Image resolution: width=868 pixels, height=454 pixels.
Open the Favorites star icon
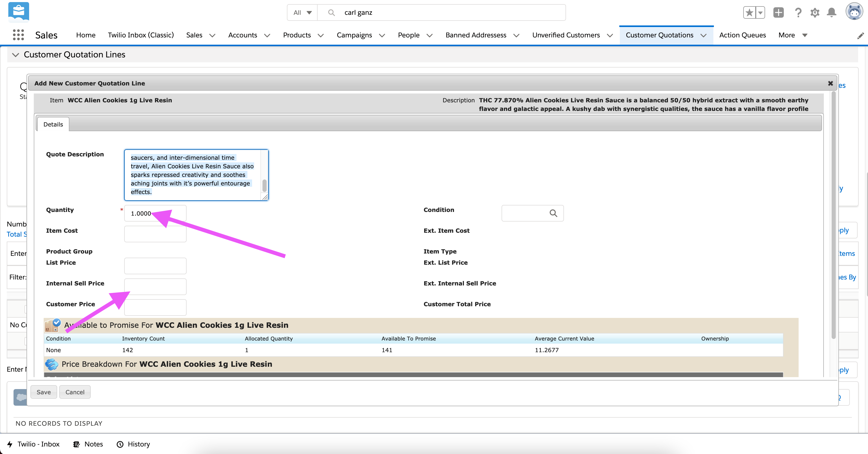tap(749, 13)
